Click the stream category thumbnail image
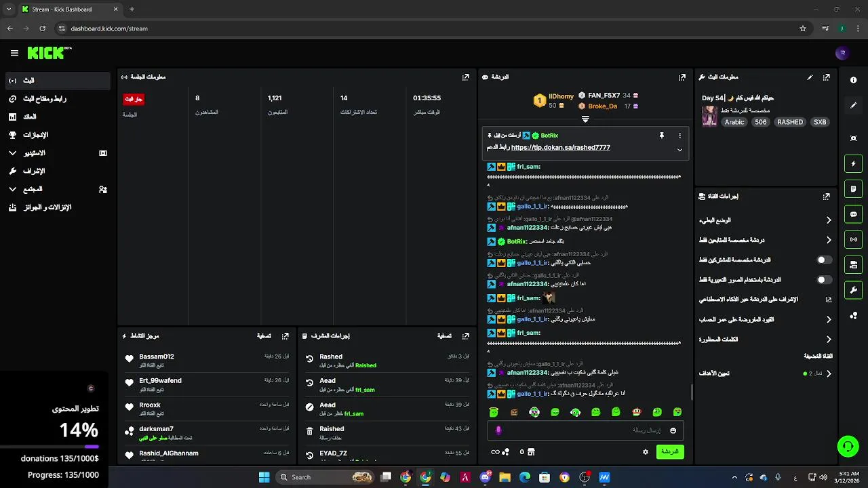Image resolution: width=868 pixels, height=488 pixels. pyautogui.click(x=709, y=116)
